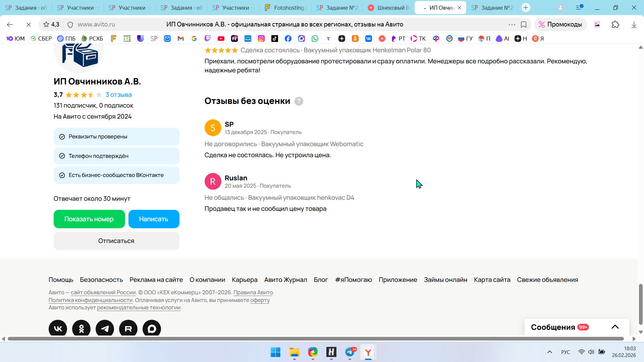
Task: Show hidden system tray icons
Action: tap(549, 352)
